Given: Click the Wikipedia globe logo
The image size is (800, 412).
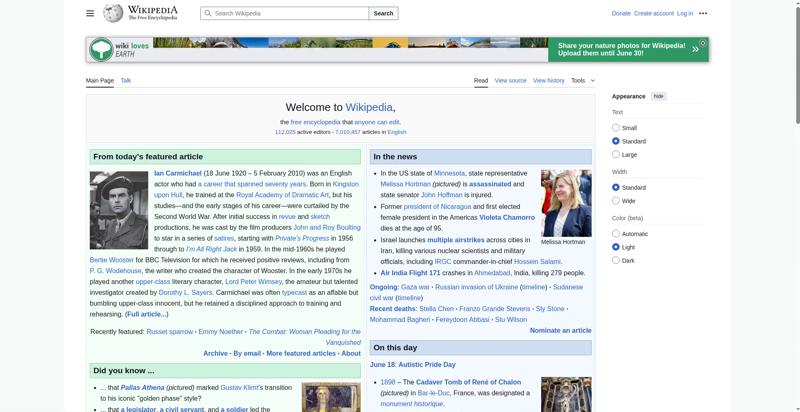Looking at the screenshot, I should pyautogui.click(x=113, y=13).
